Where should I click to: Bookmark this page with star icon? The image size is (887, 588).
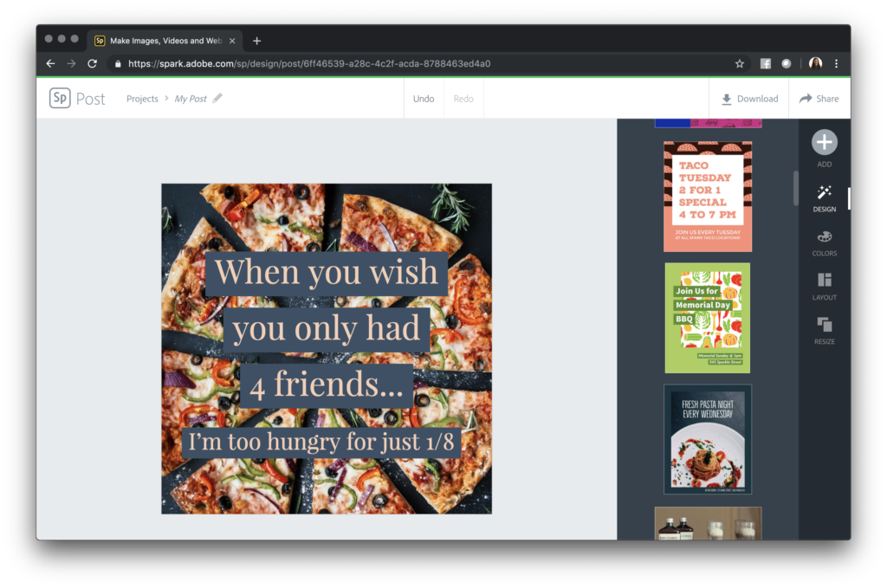pos(740,63)
